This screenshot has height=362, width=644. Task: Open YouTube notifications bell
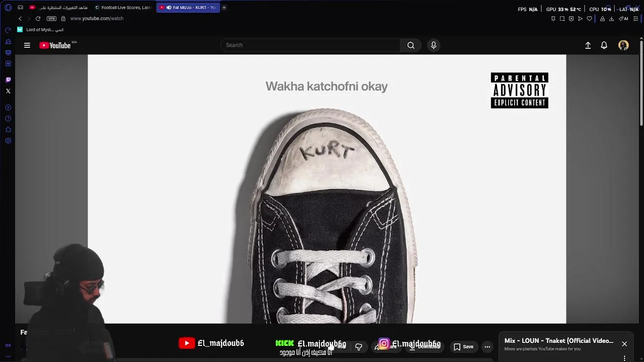click(x=604, y=45)
